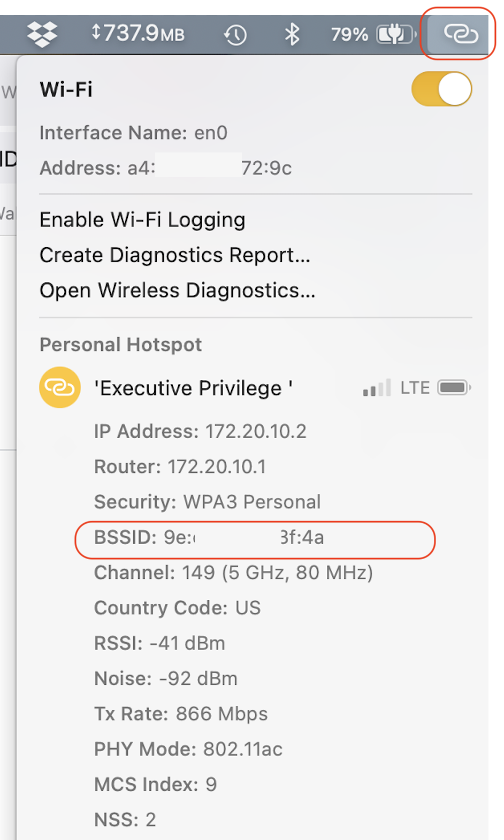Click the Personal Hotspot section header
Image resolution: width=504 pixels, height=840 pixels.
[x=120, y=345]
